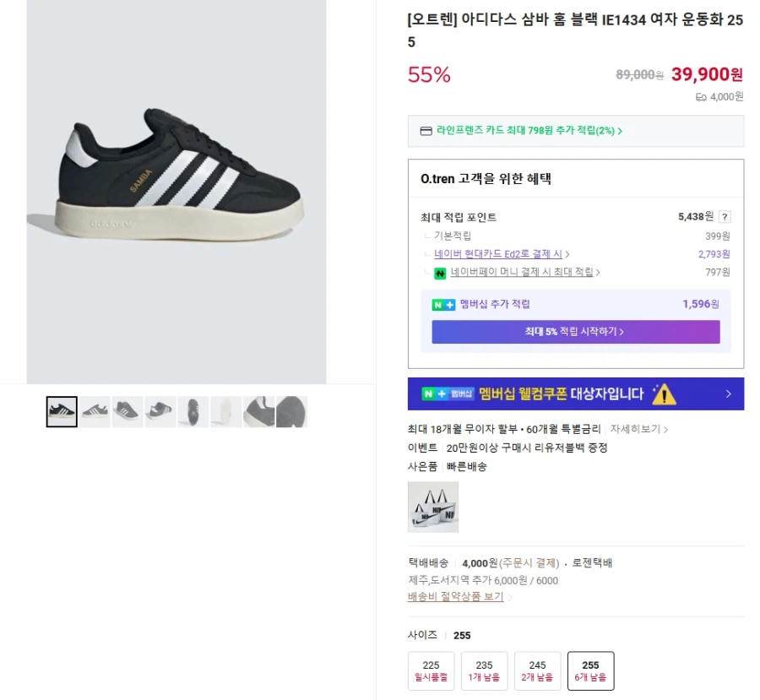Click the last dark shoe thumbnail
The height and width of the screenshot is (700, 760).
click(291, 411)
